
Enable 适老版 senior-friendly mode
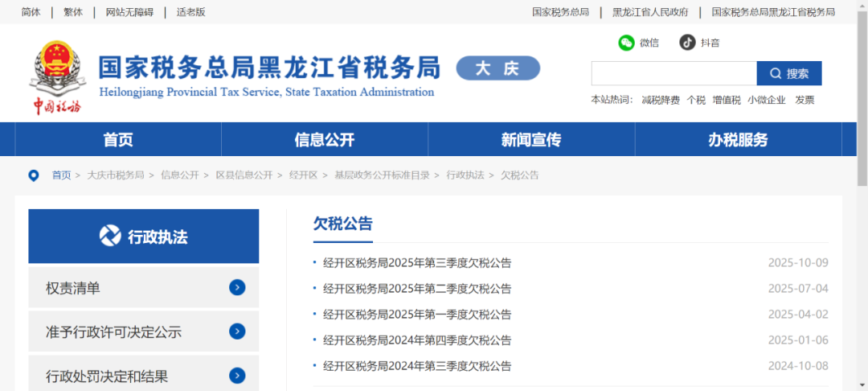pyautogui.click(x=191, y=12)
